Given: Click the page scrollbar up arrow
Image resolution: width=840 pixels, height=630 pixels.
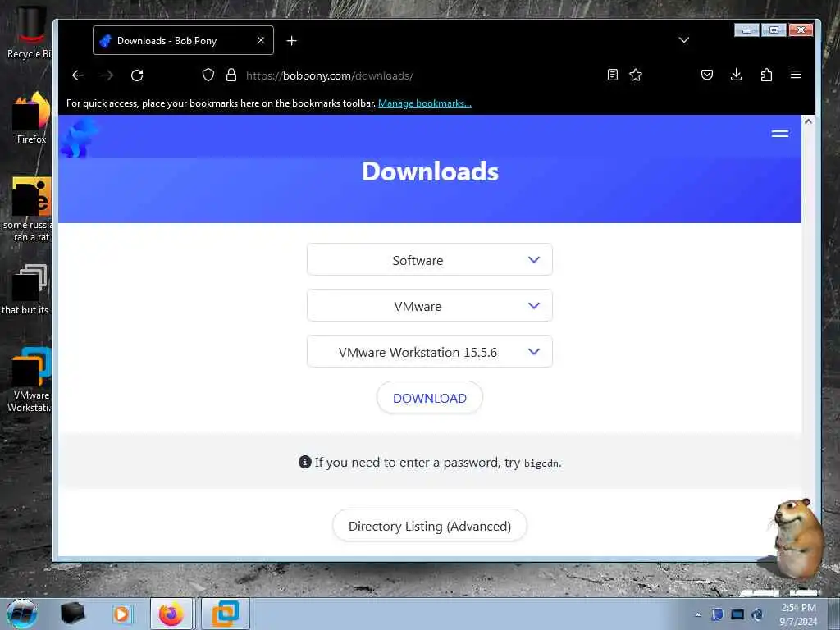Looking at the screenshot, I should pyautogui.click(x=808, y=121).
